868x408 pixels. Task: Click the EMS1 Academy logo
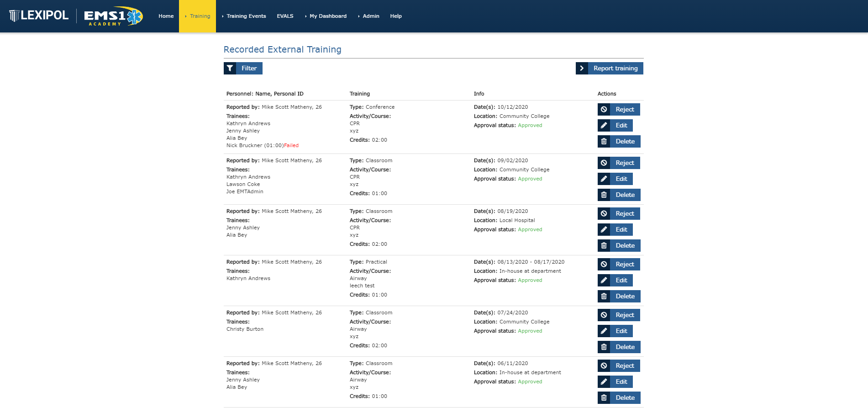point(113,16)
